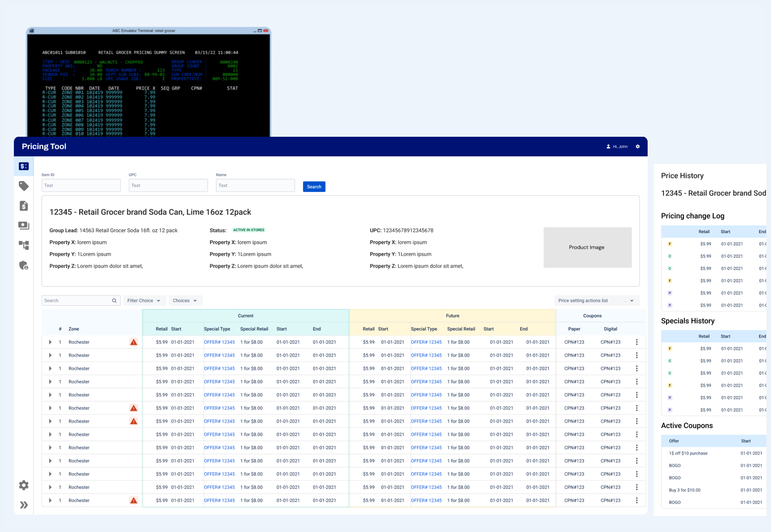Click Group Lead 14563 Retail Grocer Soda text
This screenshot has height=532, width=771.
click(113, 230)
